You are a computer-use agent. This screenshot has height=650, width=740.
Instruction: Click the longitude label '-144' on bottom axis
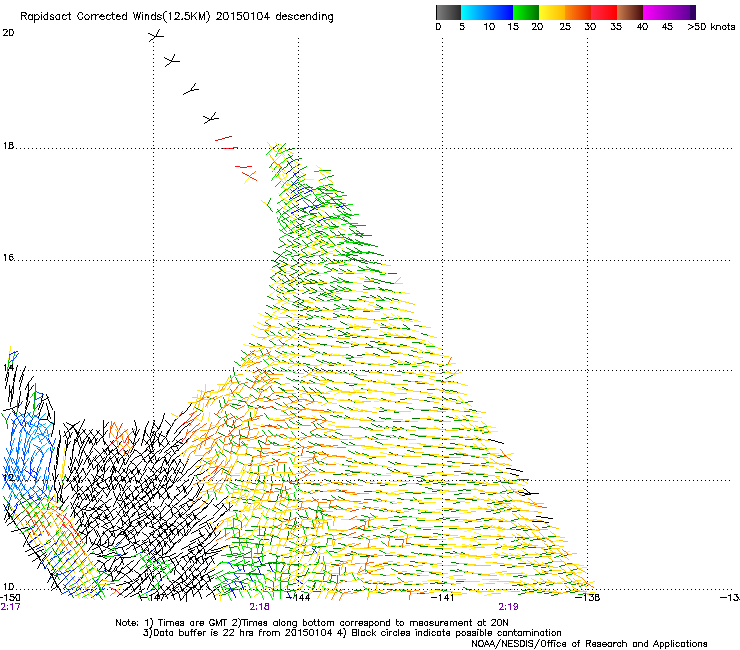(300, 598)
